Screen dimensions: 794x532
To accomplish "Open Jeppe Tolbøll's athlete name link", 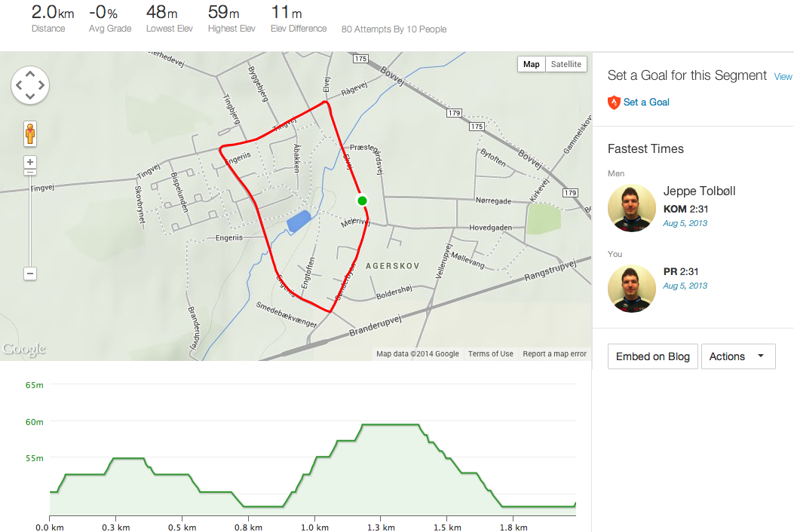I will tap(699, 191).
